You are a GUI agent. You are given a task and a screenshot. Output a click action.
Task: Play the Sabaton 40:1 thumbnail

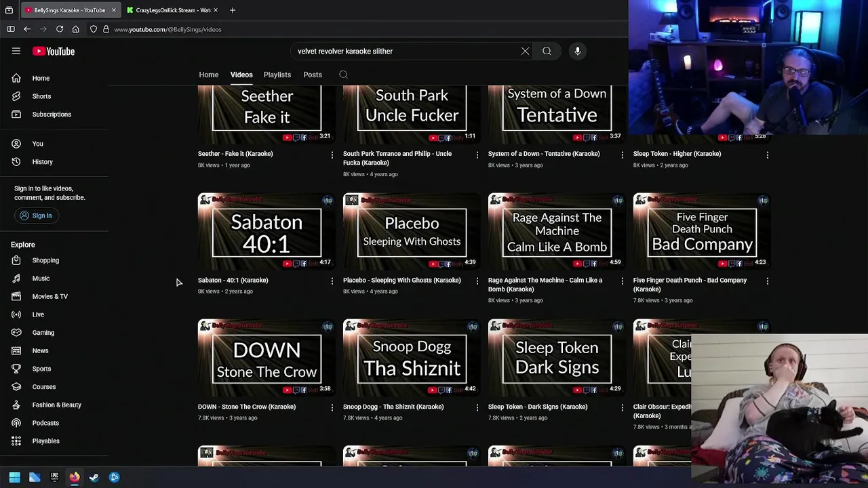(x=267, y=231)
